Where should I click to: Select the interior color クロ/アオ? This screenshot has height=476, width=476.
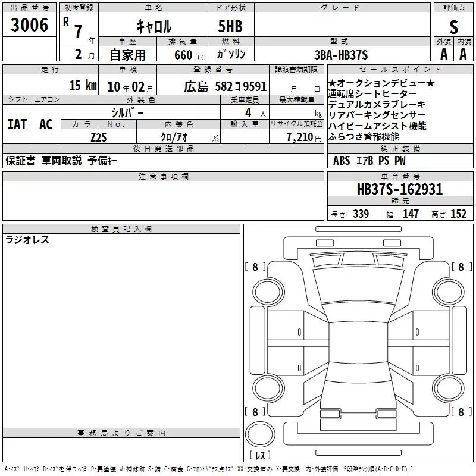[174, 137]
